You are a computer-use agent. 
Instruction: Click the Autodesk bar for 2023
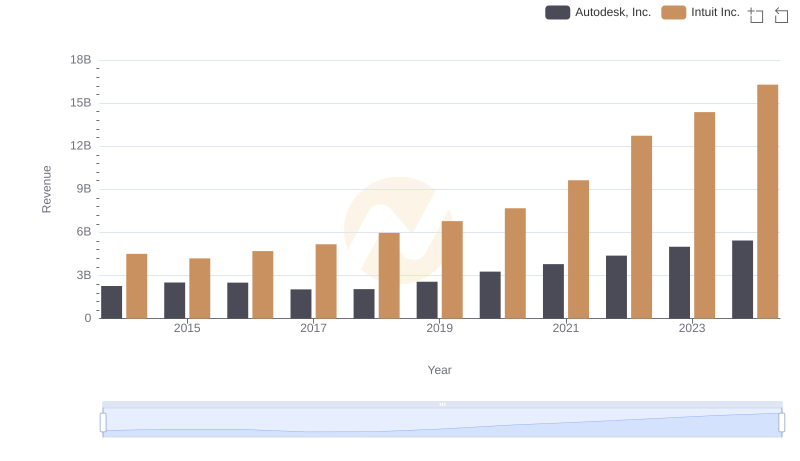pos(679,283)
